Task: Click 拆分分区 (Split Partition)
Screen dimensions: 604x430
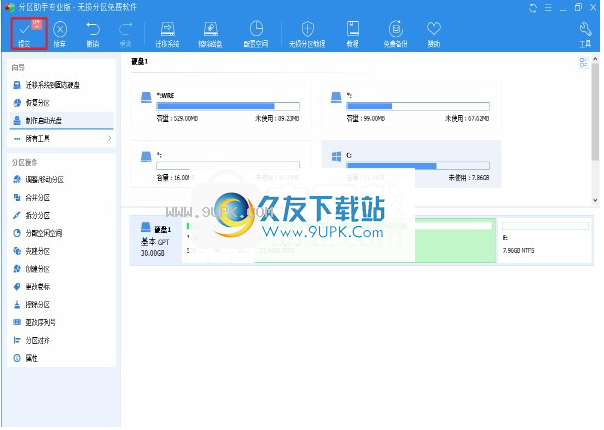Action: click(32, 215)
